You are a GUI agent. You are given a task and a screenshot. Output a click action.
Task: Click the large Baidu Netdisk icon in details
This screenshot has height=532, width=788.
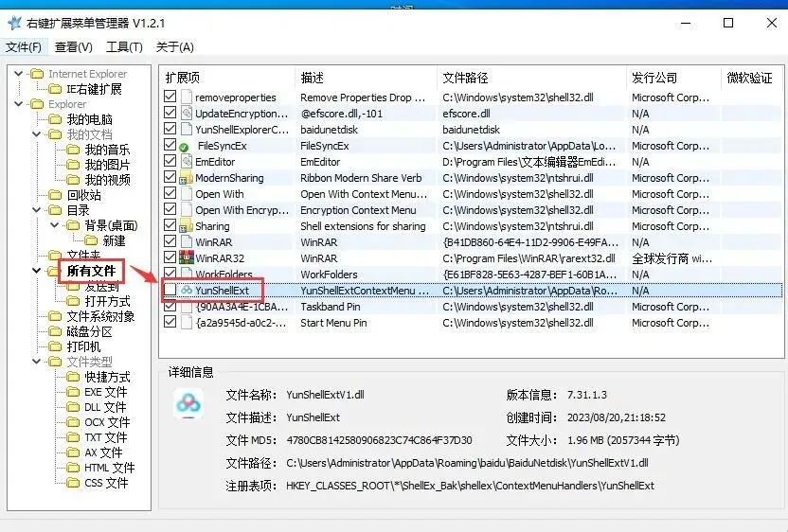188,404
